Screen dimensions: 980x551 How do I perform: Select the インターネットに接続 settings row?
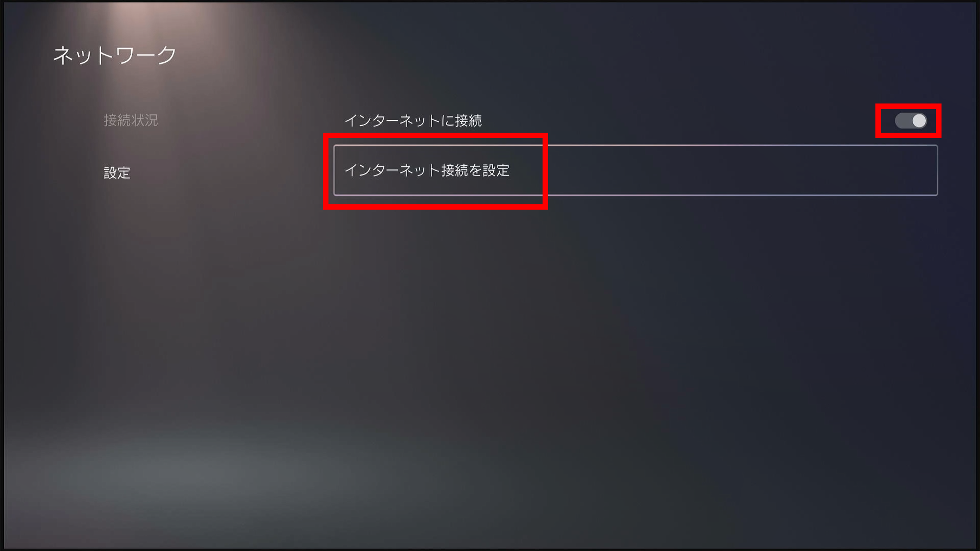click(x=635, y=120)
